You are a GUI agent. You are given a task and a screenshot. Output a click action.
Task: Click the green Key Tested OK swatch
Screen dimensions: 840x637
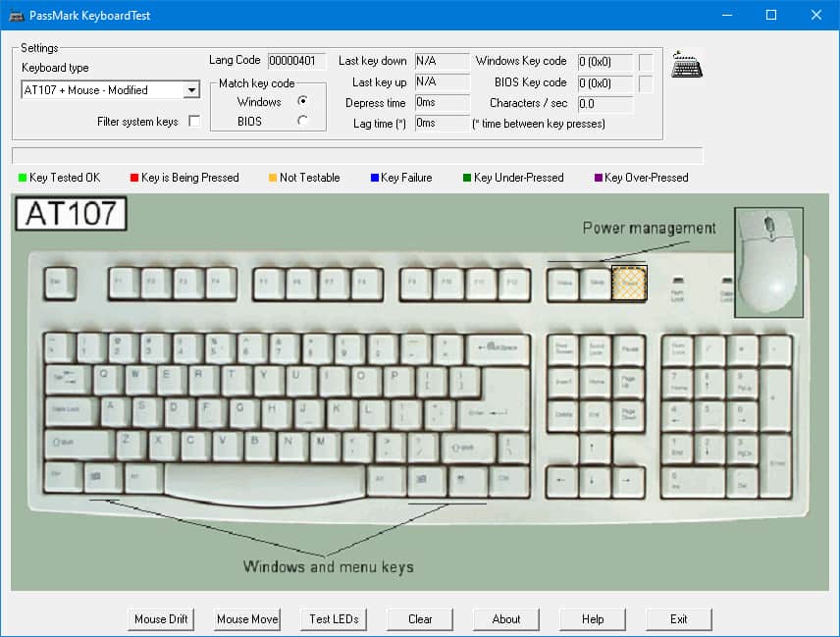23,178
